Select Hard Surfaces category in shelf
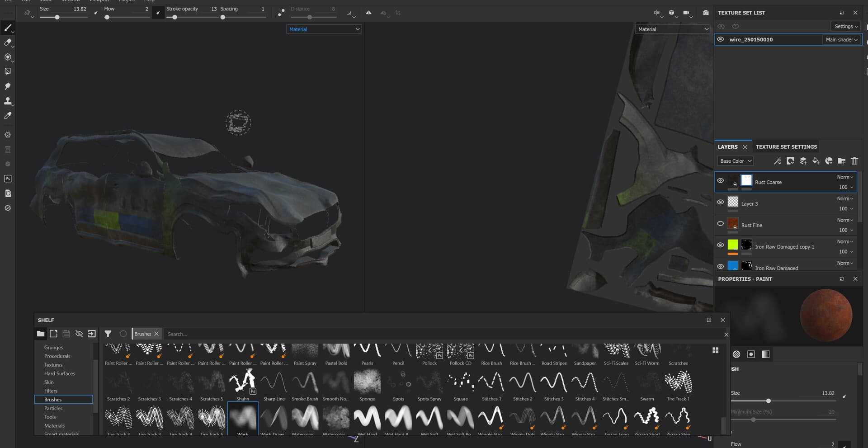The height and width of the screenshot is (448, 868). (60, 373)
